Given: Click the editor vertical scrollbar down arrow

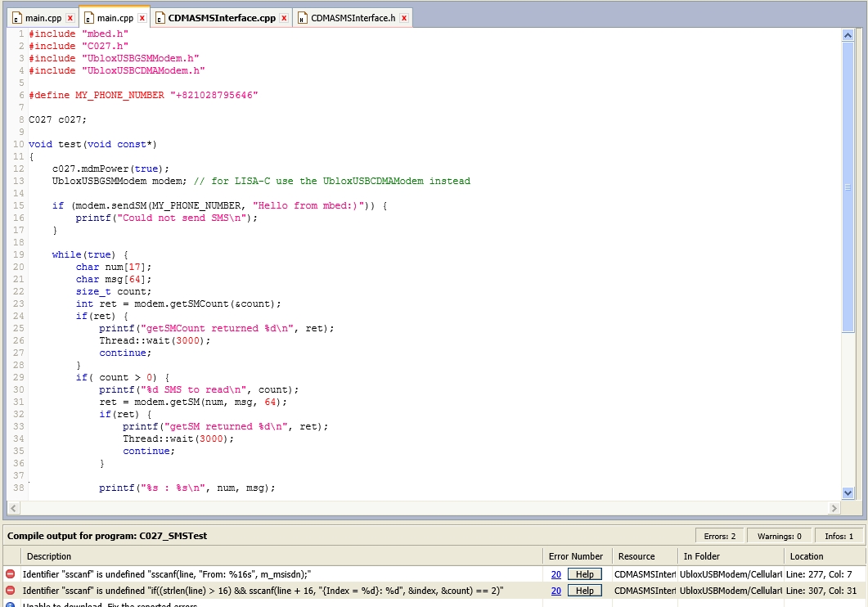Looking at the screenshot, I should 848,492.
